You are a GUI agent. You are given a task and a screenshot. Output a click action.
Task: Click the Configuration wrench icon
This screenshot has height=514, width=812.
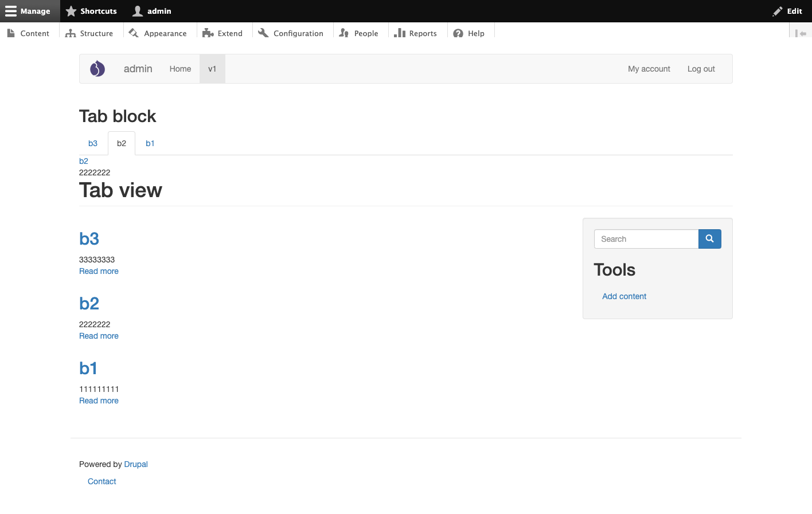(263, 33)
